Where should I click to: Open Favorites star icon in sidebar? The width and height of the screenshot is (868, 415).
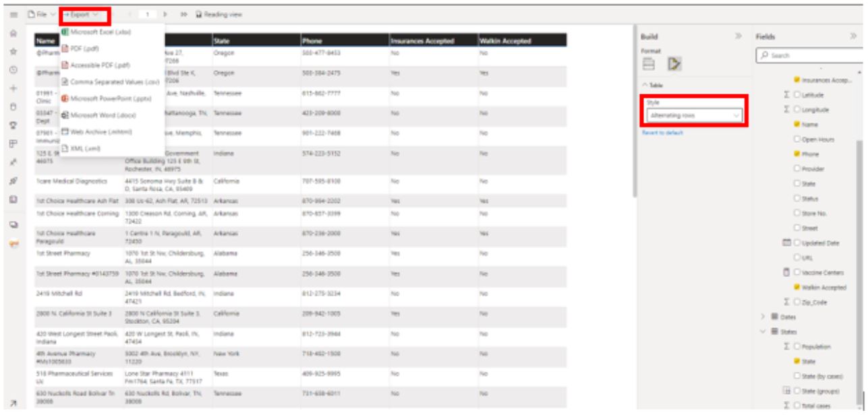[x=13, y=51]
